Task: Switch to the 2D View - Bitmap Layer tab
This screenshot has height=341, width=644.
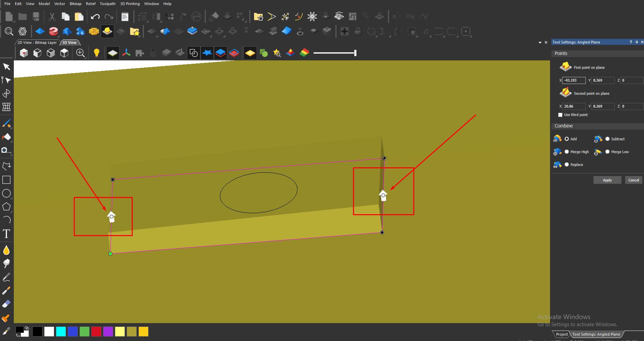Action: tap(37, 42)
